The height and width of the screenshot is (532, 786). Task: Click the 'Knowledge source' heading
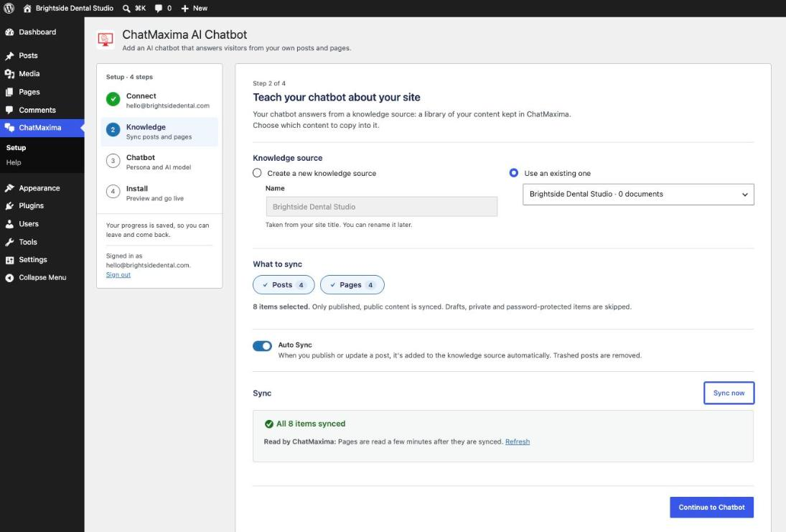coord(288,158)
